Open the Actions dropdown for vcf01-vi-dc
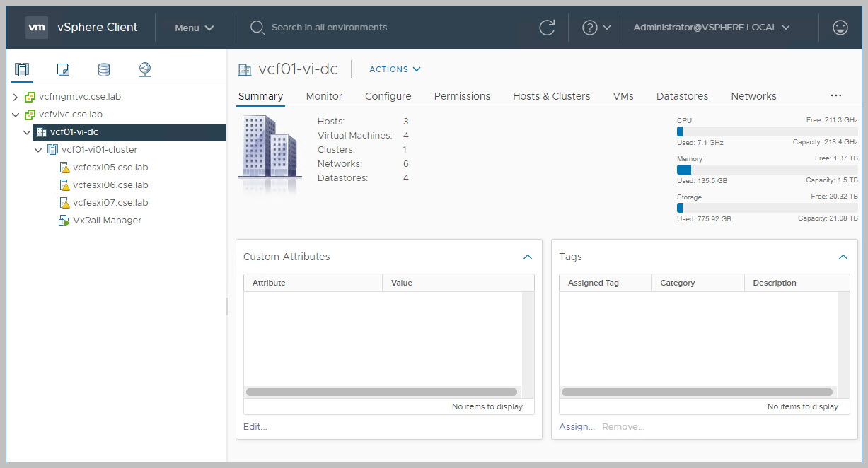Viewport: 868px width, 468px height. point(395,69)
